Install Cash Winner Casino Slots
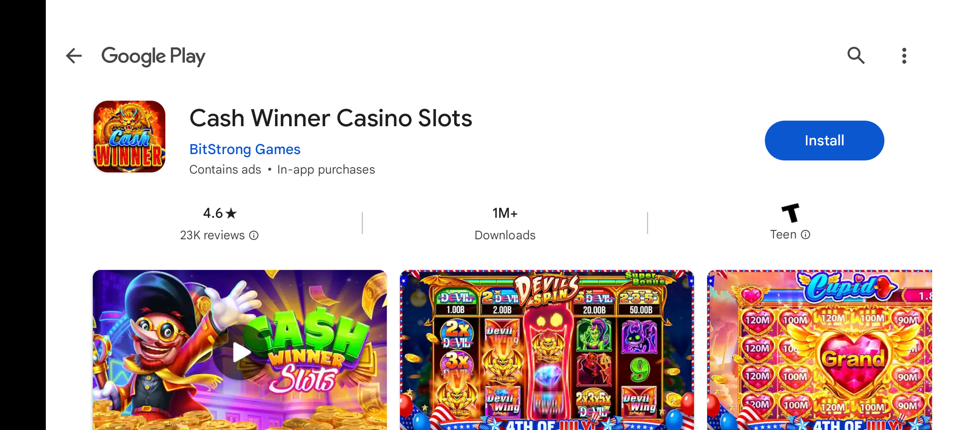The image size is (980, 430). 824,141
